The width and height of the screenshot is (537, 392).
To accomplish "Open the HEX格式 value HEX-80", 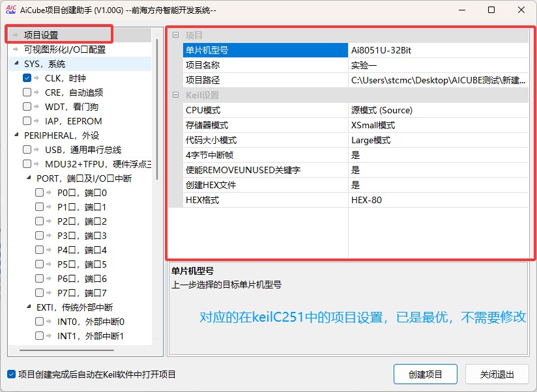I will (438, 200).
